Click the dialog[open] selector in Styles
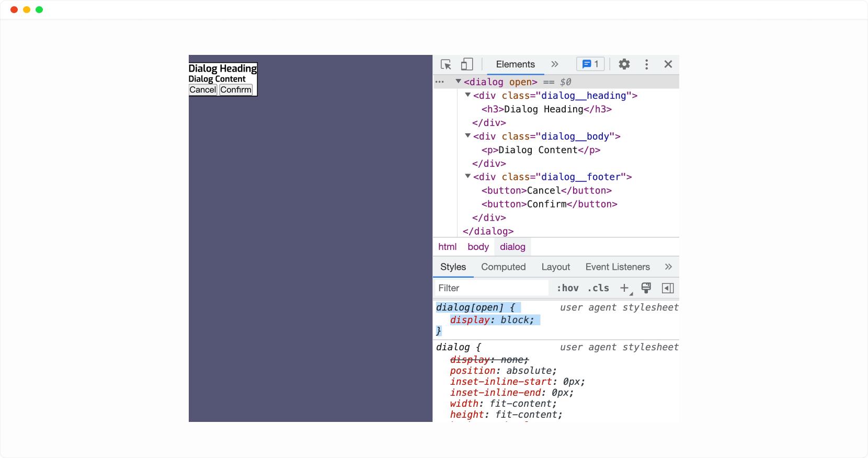The height and width of the screenshot is (458, 868). point(470,307)
